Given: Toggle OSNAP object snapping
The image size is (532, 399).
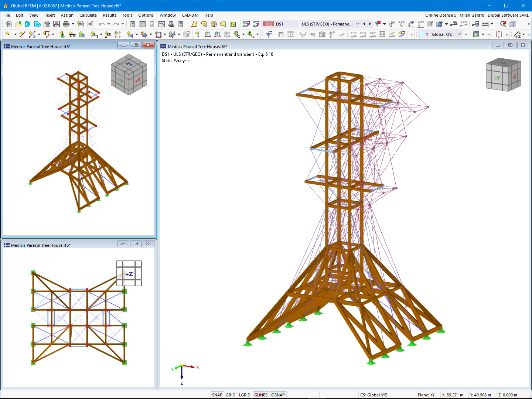Looking at the screenshot, I should [x=278, y=395].
